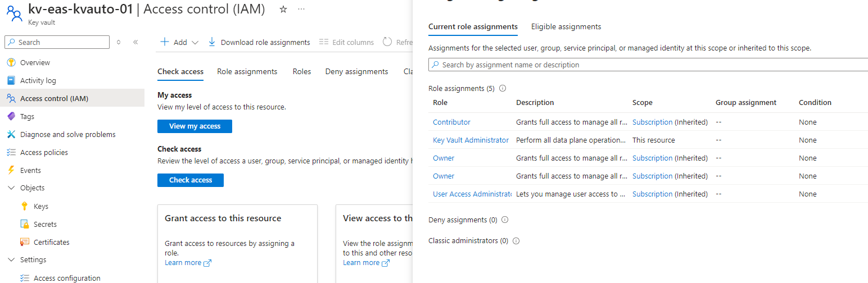Screen dimensions: 868x283
Task: Click info icon next to Role assignments (5)
Action: (x=503, y=88)
